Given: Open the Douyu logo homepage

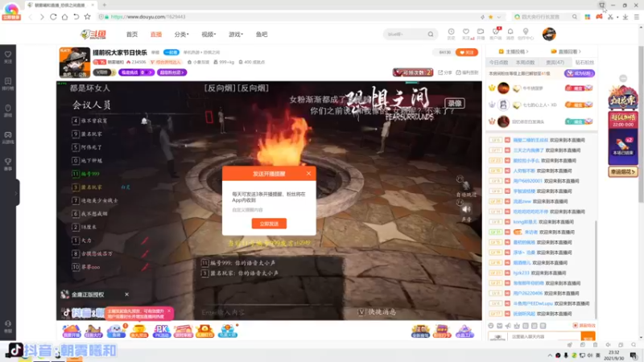Looking at the screenshot, I should pos(93,35).
